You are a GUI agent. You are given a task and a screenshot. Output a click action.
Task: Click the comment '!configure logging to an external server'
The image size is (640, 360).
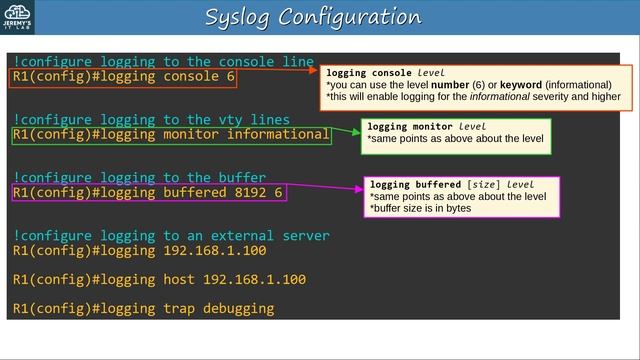[171, 236]
